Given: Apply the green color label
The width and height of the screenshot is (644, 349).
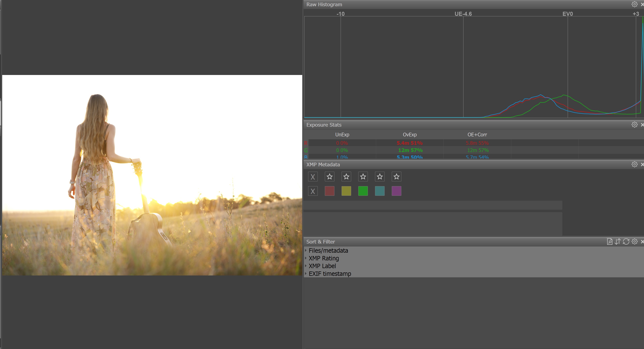Looking at the screenshot, I should [x=363, y=191].
